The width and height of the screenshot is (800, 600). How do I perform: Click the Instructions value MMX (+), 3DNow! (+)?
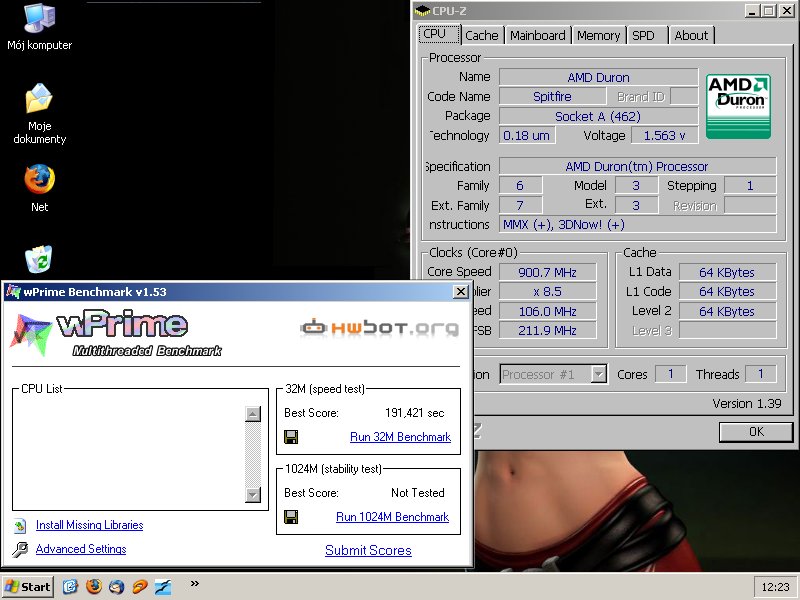click(638, 224)
